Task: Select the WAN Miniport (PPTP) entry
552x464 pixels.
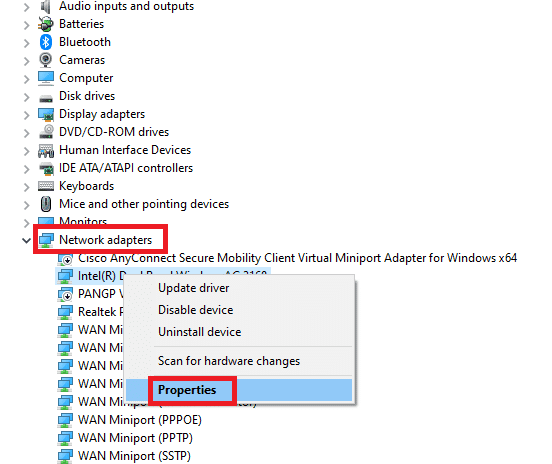Action: (135, 438)
